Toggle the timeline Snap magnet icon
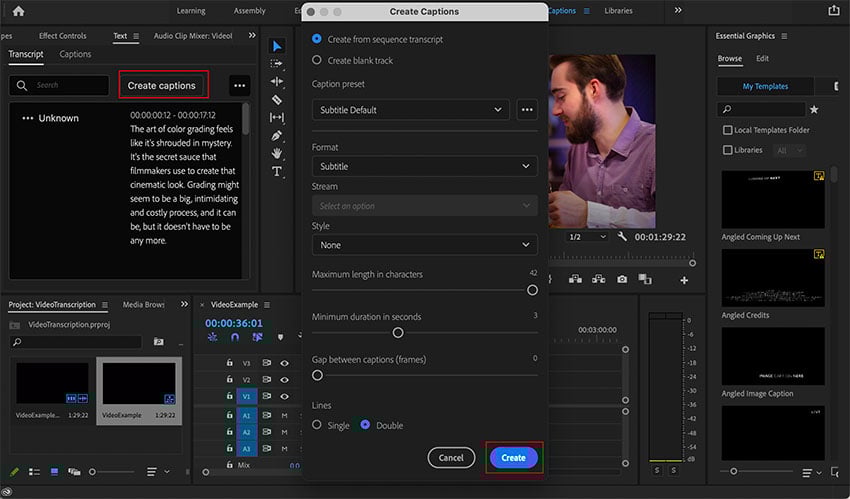850x499 pixels. (x=235, y=338)
